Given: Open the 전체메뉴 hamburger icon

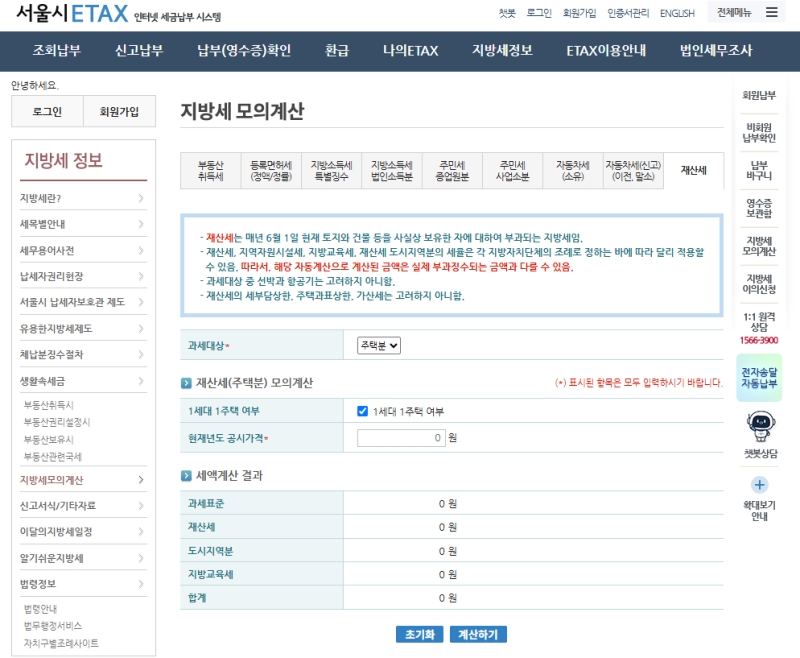Looking at the screenshot, I should pos(771,12).
